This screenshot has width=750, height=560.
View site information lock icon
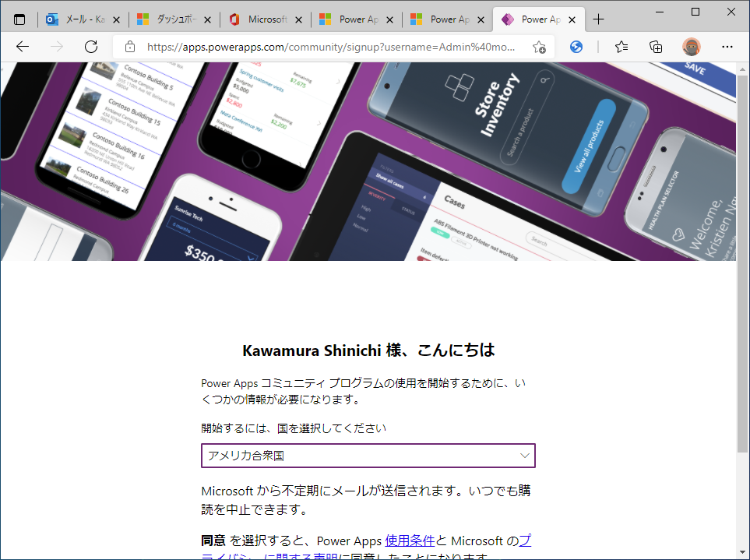129,47
